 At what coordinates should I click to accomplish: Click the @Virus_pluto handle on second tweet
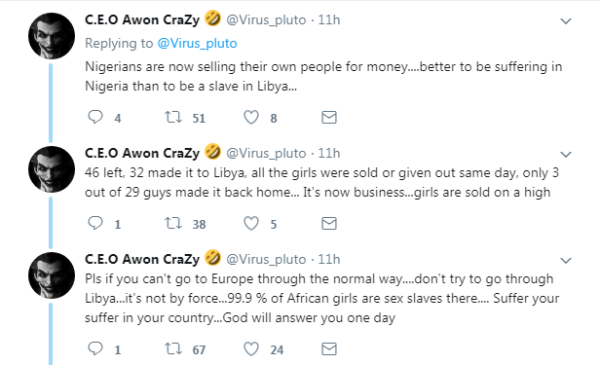coord(266,153)
